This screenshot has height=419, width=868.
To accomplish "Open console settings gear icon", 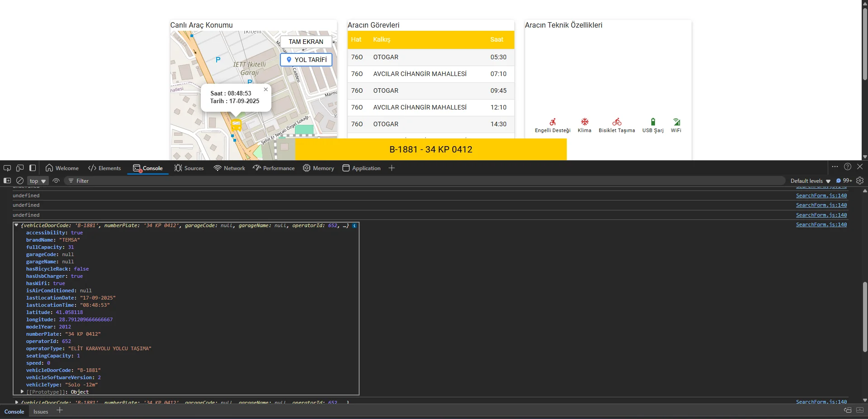I will click(x=860, y=181).
